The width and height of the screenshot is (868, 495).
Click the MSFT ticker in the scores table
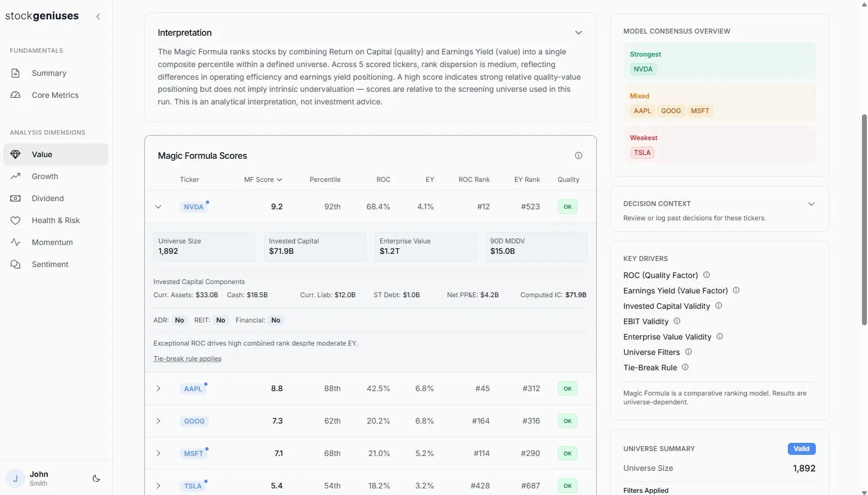[194, 454]
